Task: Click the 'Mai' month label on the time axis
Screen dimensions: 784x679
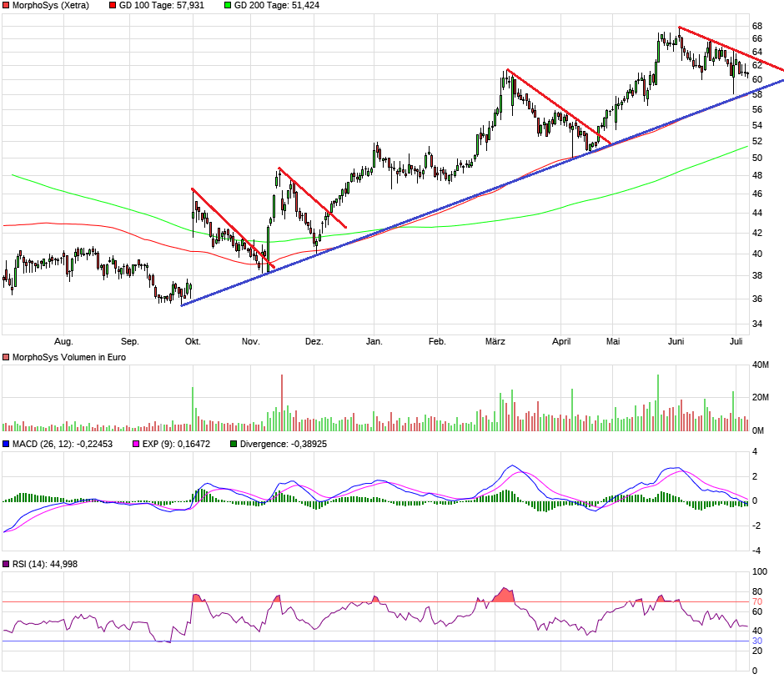Action: coord(613,341)
